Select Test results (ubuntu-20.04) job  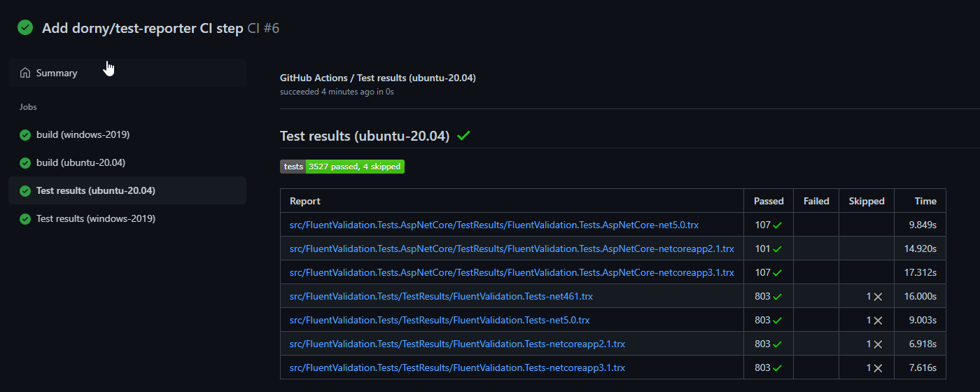click(x=96, y=190)
